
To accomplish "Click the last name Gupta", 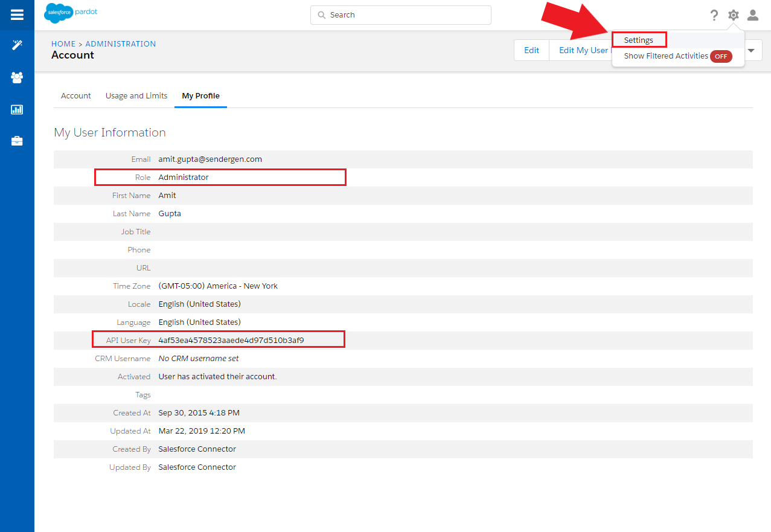I will 170,214.
